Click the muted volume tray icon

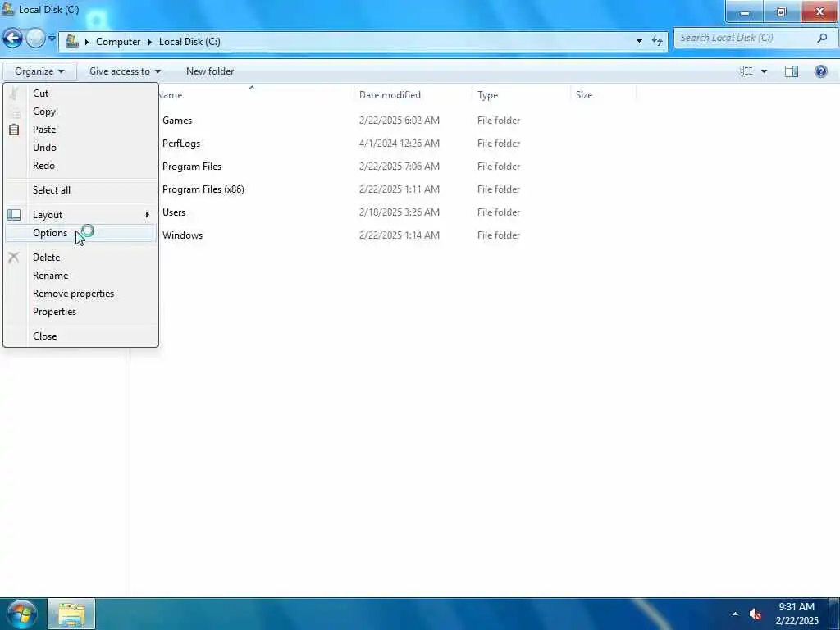click(756, 614)
